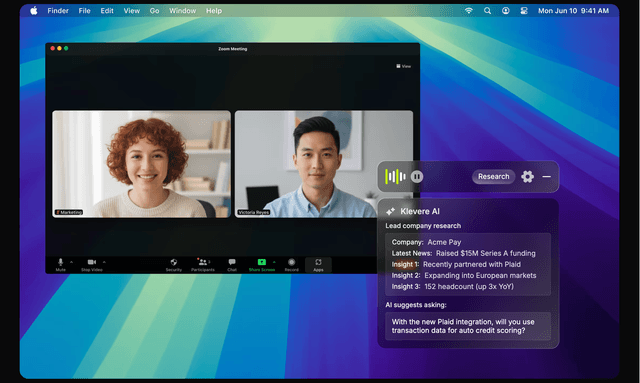Click the date and time in menu bar

[573, 11]
